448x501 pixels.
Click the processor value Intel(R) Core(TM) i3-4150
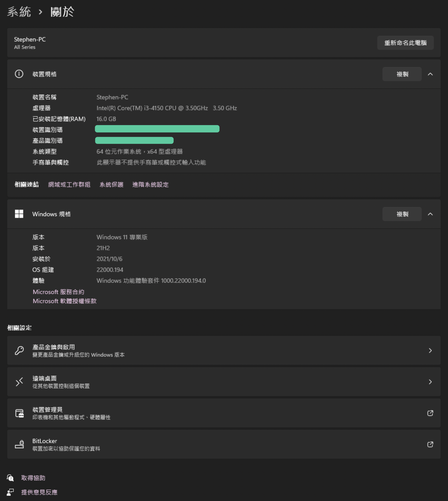click(167, 108)
